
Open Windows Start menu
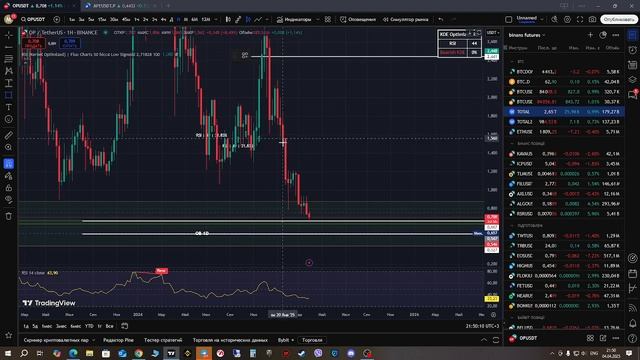8,353
